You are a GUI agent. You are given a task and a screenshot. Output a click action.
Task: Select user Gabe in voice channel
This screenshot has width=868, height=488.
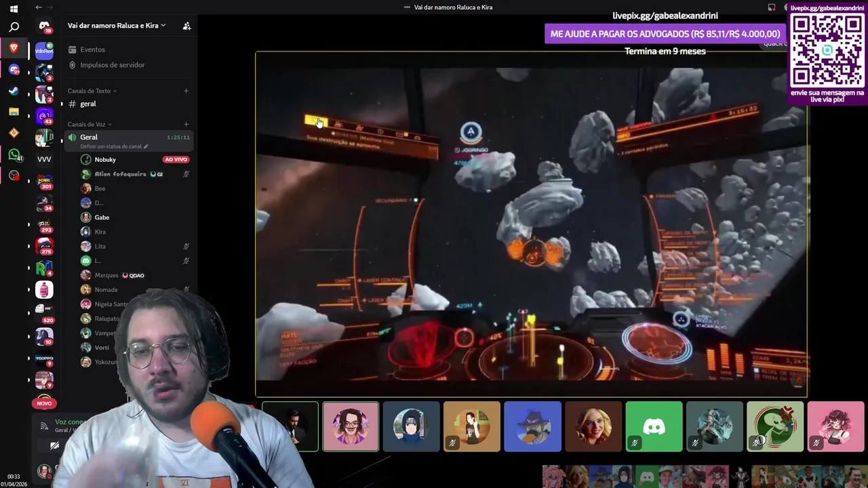click(102, 218)
